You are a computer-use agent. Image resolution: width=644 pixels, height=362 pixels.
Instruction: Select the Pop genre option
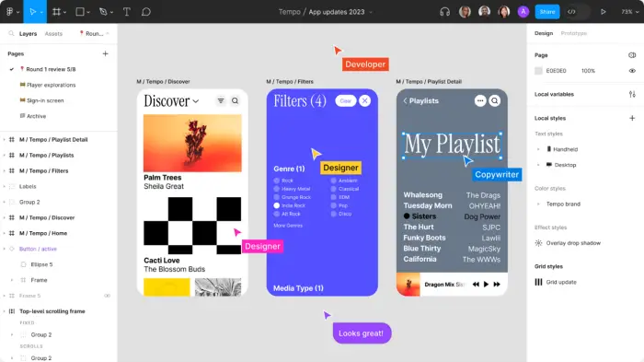coord(333,205)
